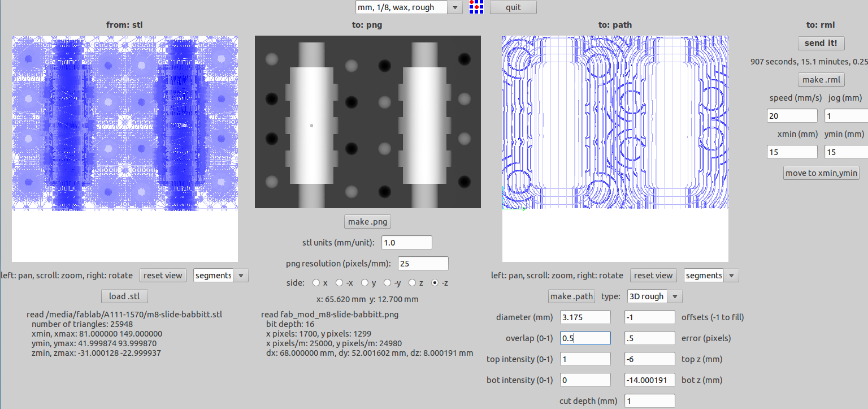Click the speed (mm/s) input field

pyautogui.click(x=792, y=116)
